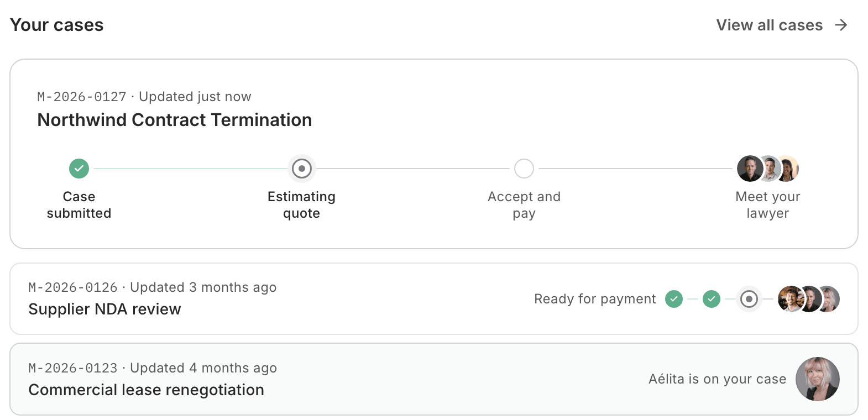
Task: Click the Aélita is on your case text
Action: click(x=717, y=379)
